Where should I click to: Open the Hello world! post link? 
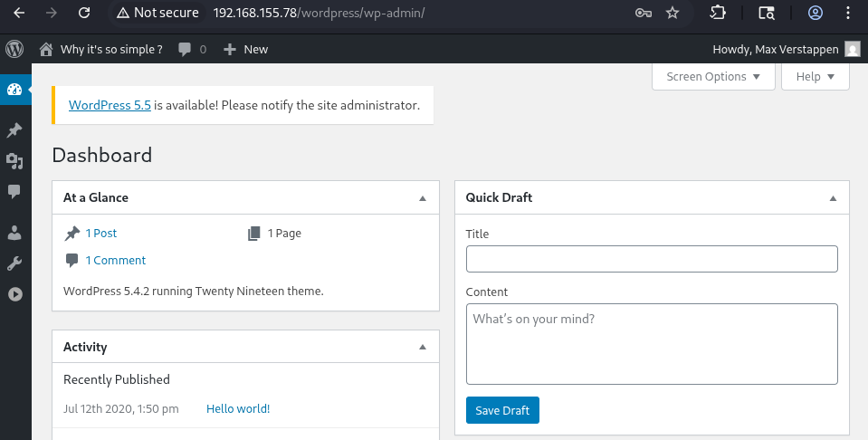[x=238, y=408]
